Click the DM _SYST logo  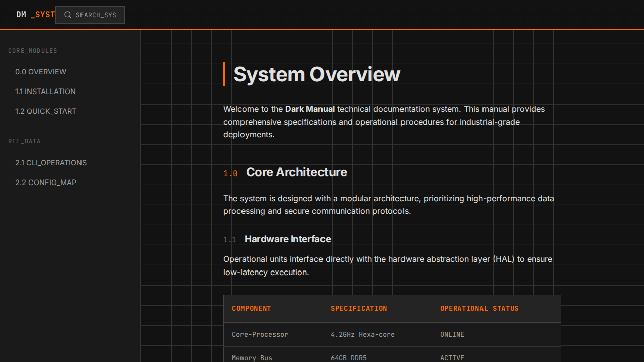pyautogui.click(x=35, y=15)
